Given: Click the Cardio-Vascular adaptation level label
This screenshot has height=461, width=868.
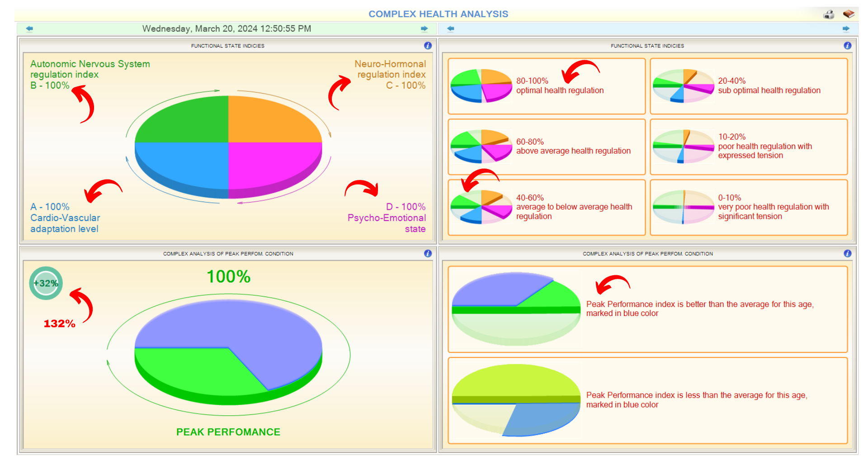Looking at the screenshot, I should [65, 218].
